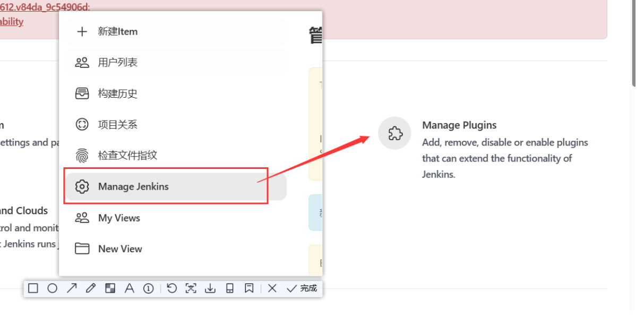644x315 pixels.
Task: Click the inbox tray icon beside 构建历史
Action: coord(82,93)
